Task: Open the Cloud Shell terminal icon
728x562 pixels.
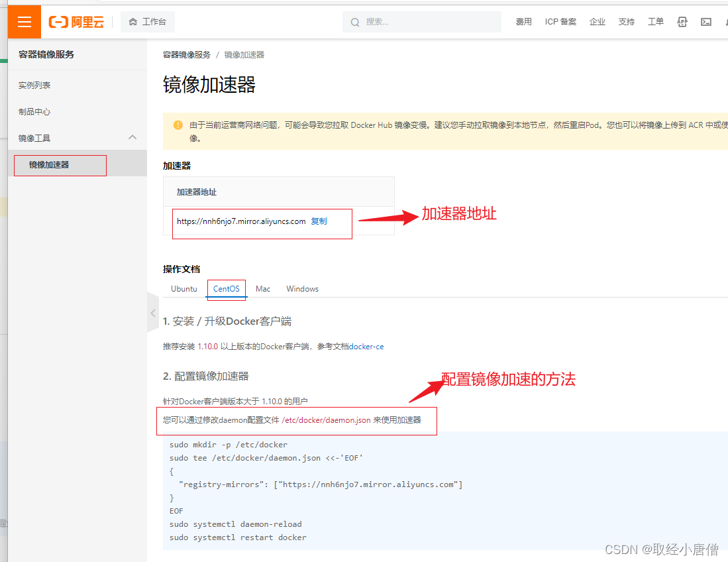Action: coord(705,22)
